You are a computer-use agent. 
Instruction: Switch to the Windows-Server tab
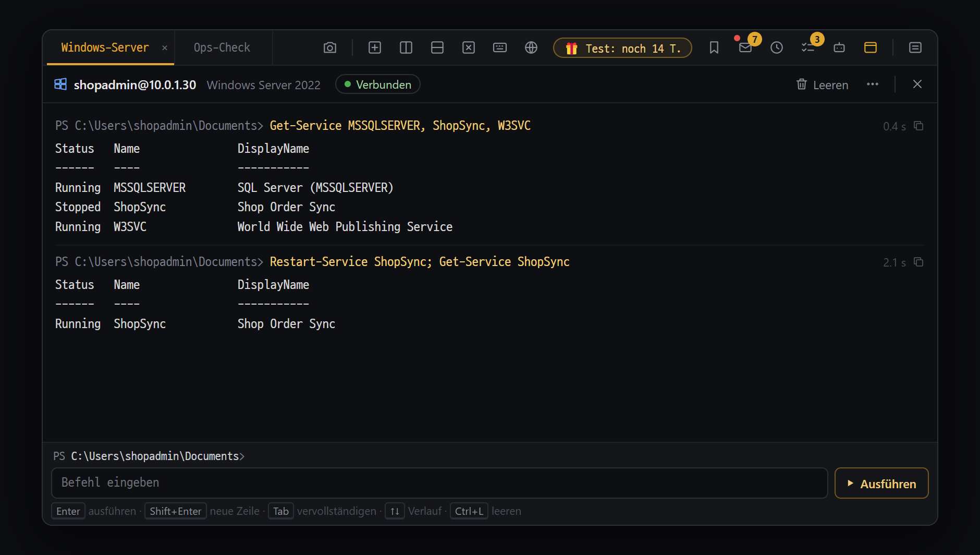pos(105,47)
